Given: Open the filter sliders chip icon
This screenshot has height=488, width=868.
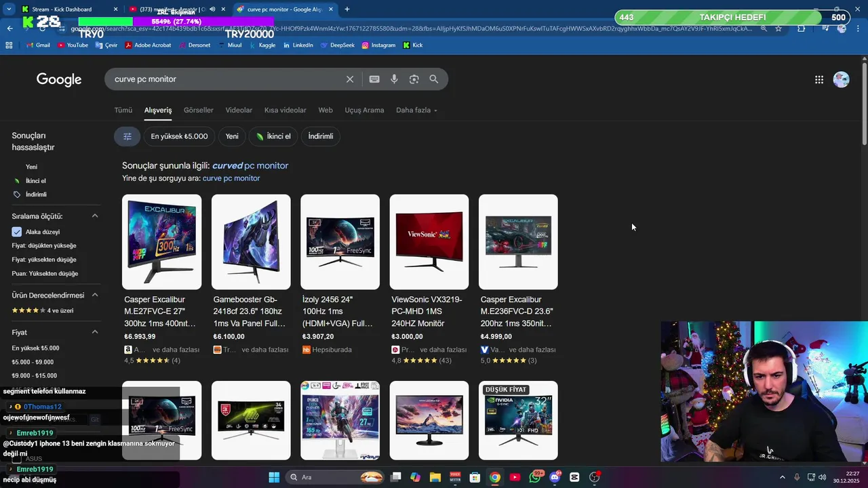Looking at the screenshot, I should [127, 136].
